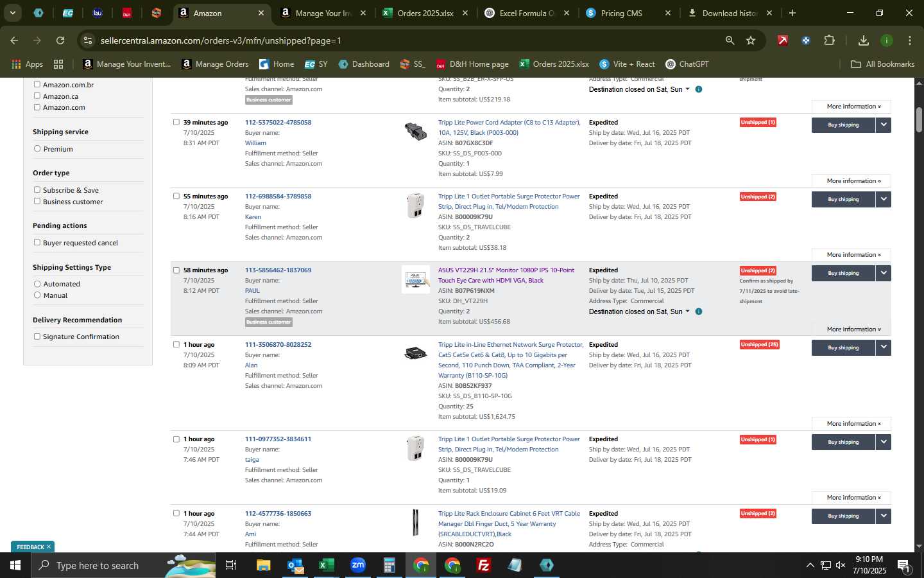
Task: Open buyer Karen's name link
Action: (x=253, y=217)
